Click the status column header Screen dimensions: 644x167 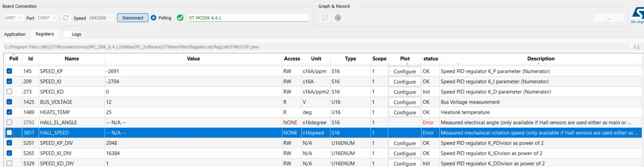(x=430, y=59)
